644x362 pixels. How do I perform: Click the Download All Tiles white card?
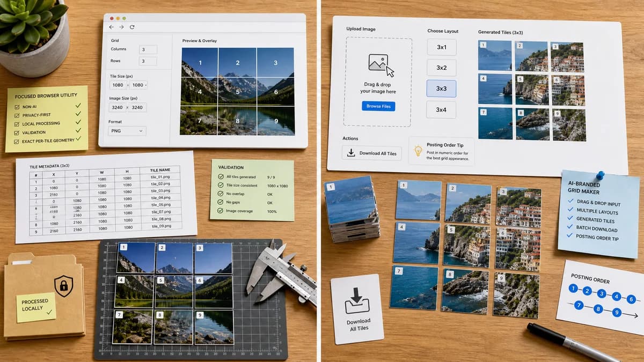[x=357, y=308]
